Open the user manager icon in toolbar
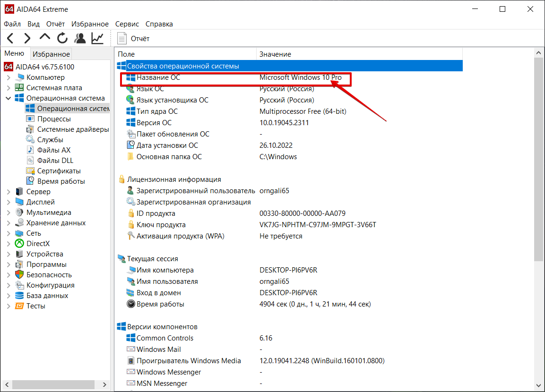Image resolution: width=545 pixels, height=392 pixels. [x=80, y=38]
